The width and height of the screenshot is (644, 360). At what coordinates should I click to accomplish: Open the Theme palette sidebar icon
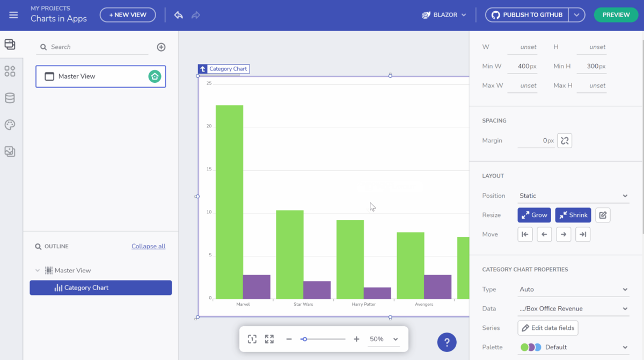[x=10, y=125]
